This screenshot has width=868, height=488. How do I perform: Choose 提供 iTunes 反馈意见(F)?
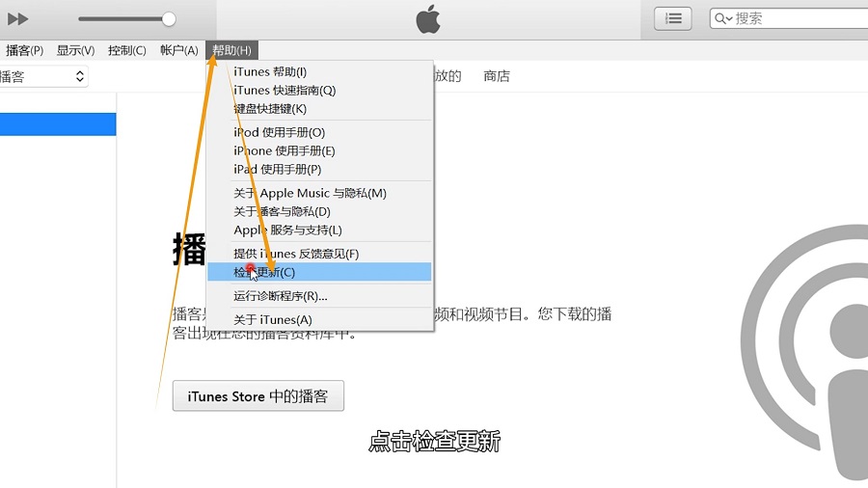[319, 254]
